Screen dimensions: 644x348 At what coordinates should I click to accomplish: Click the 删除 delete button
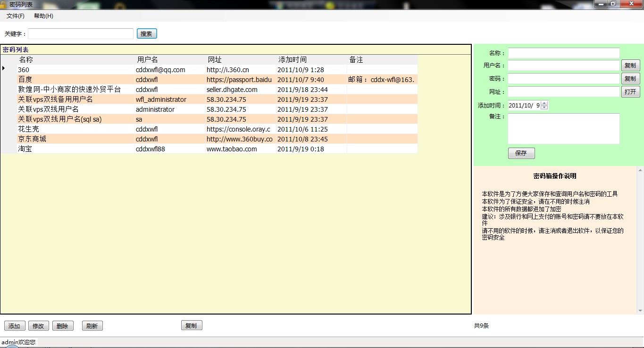63,326
